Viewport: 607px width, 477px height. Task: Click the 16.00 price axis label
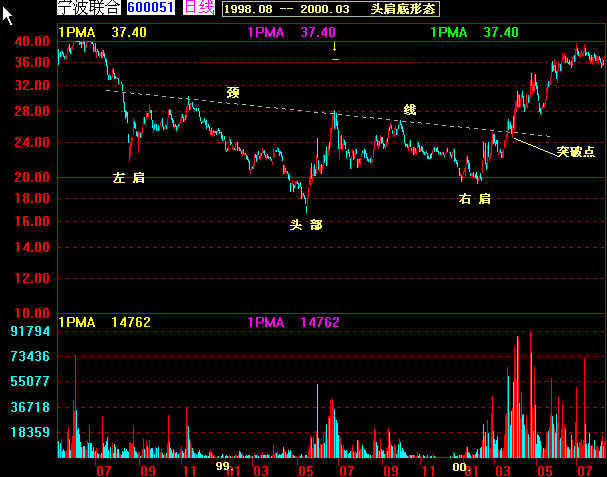[32, 221]
